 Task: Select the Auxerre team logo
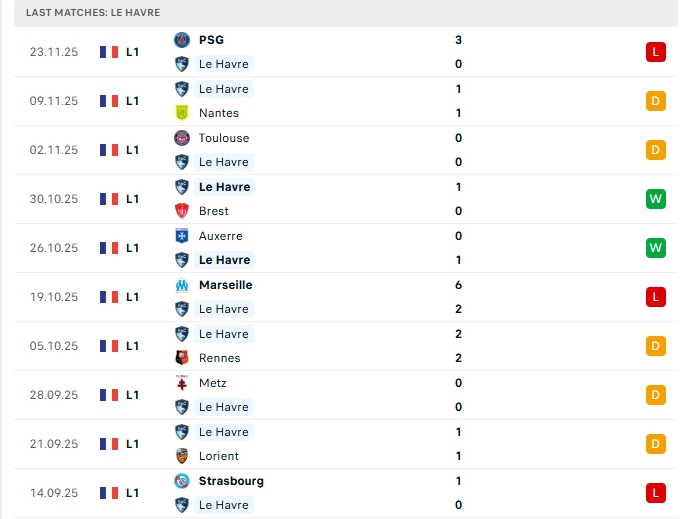pyautogui.click(x=182, y=236)
